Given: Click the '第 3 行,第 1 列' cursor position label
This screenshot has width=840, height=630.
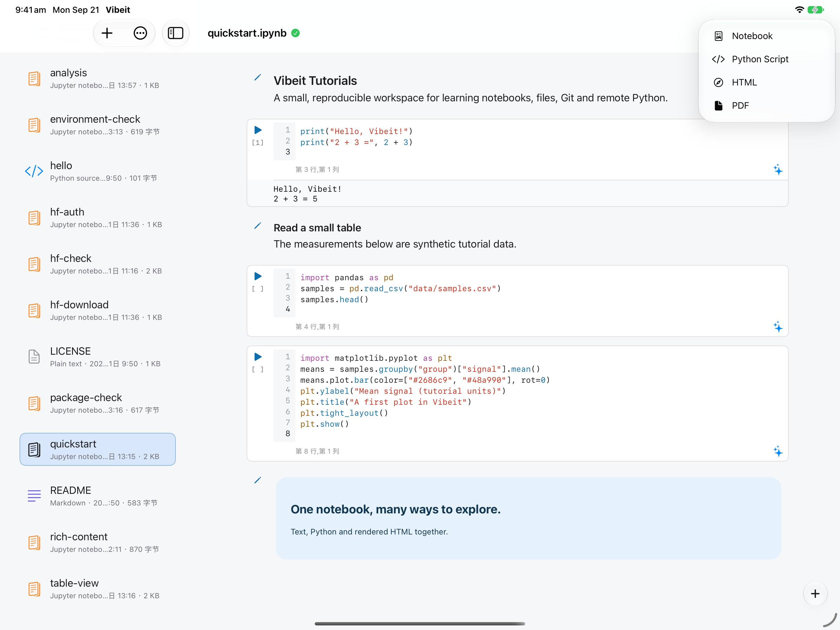Looking at the screenshot, I should click(x=317, y=170).
